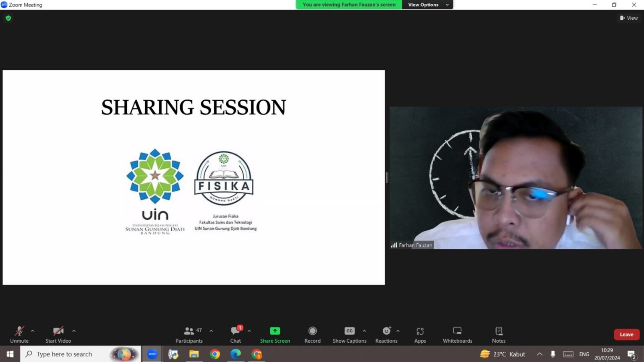644x362 pixels.
Task: Open the View Options dropdown
Action: [427, 5]
